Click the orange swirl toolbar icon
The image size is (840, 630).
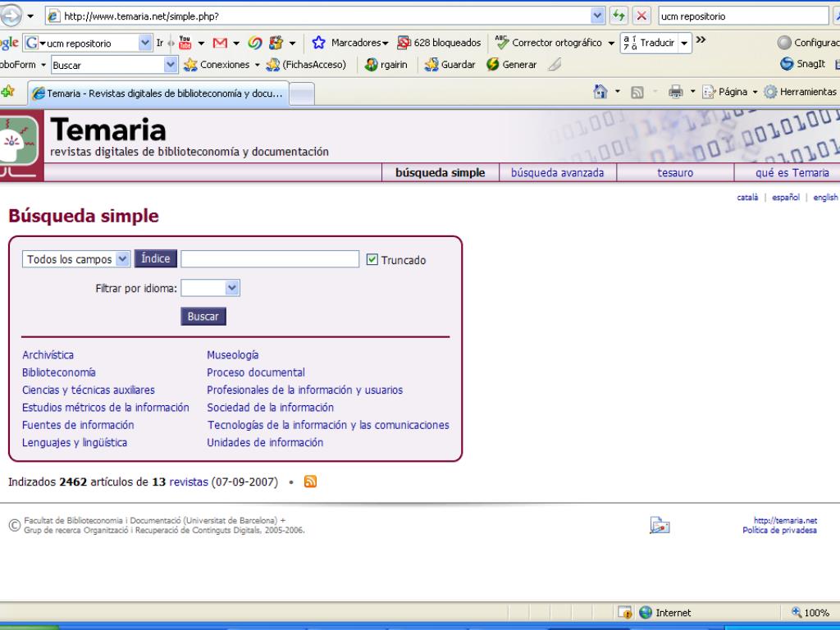(x=255, y=43)
